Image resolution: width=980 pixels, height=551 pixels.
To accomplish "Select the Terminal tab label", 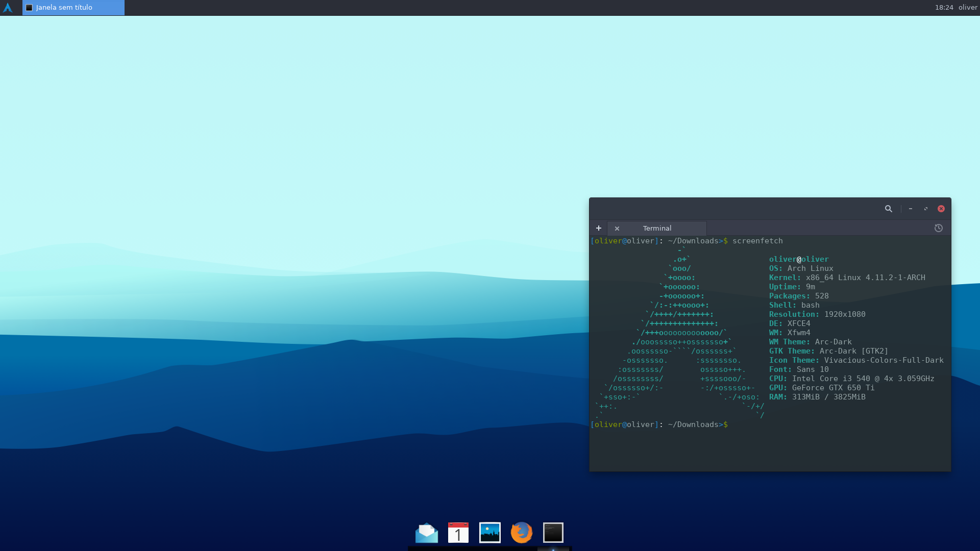I will tap(657, 228).
